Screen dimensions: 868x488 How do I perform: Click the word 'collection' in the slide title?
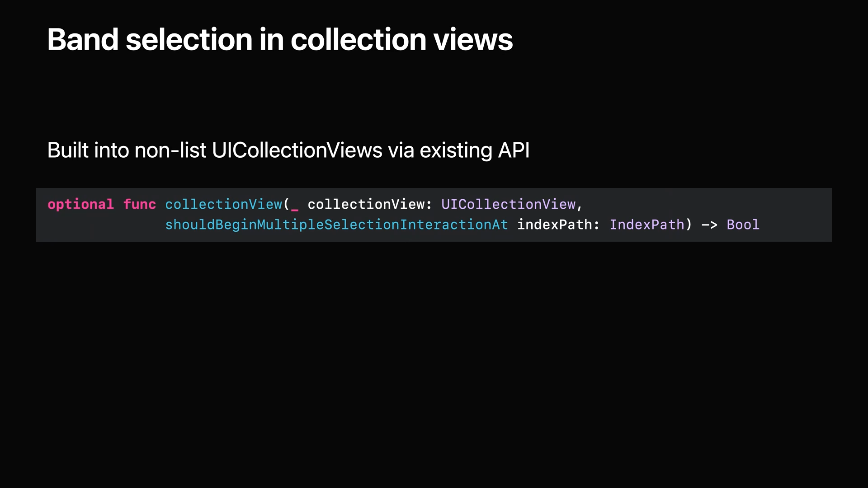358,40
